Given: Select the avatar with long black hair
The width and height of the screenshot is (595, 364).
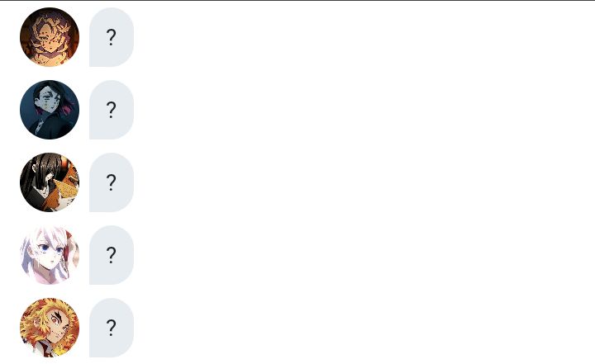Looking at the screenshot, I should point(50,182).
